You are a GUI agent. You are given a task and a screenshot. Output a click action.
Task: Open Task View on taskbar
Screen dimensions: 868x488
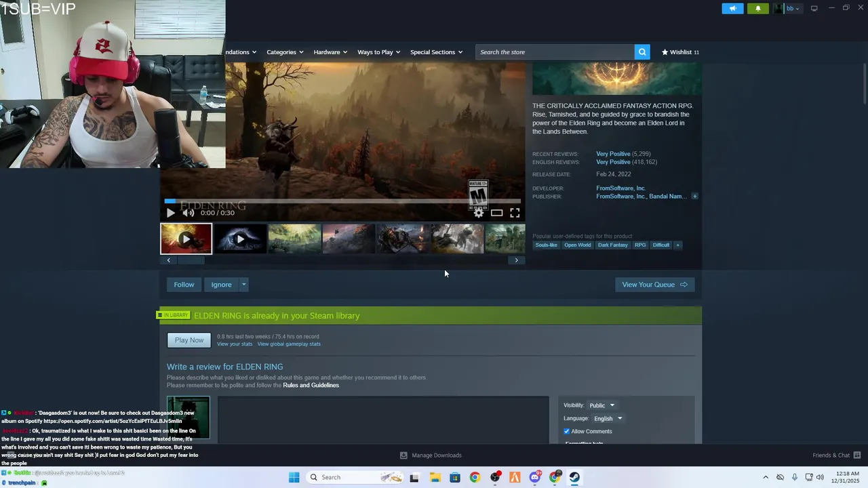coord(414,477)
